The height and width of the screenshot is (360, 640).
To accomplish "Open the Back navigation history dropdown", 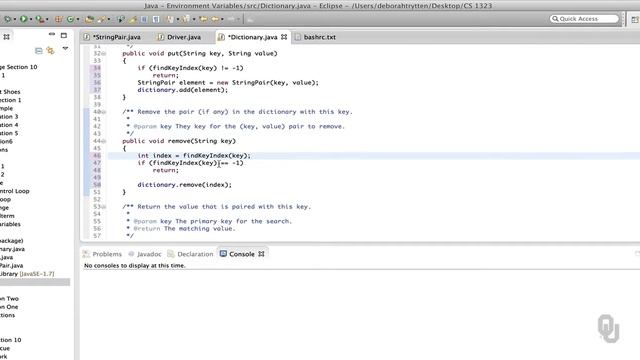I will click(222, 19).
